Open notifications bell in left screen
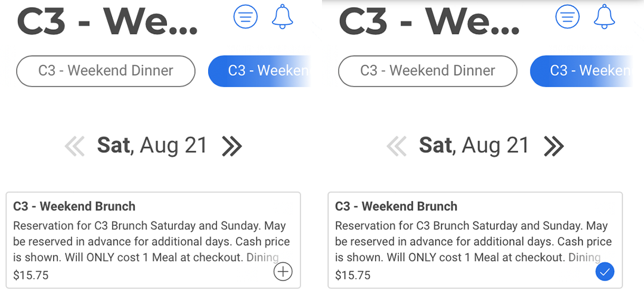The image size is (644, 293). point(283,17)
